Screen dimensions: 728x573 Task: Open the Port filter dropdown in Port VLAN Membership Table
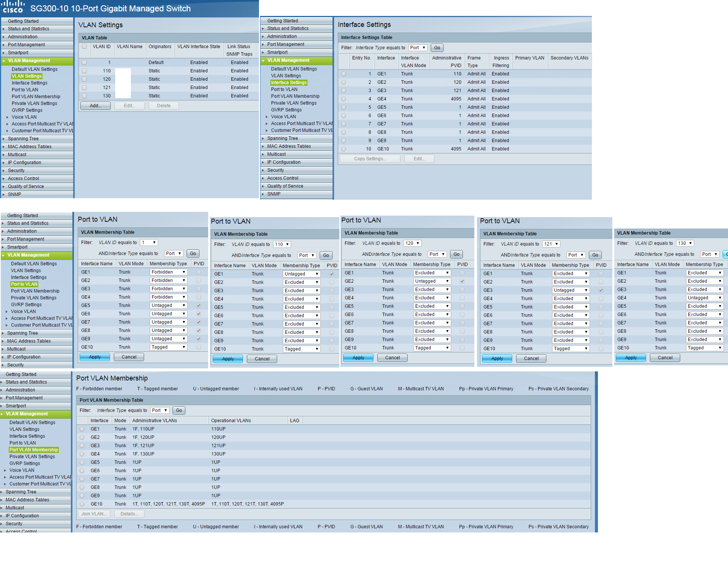click(160, 410)
